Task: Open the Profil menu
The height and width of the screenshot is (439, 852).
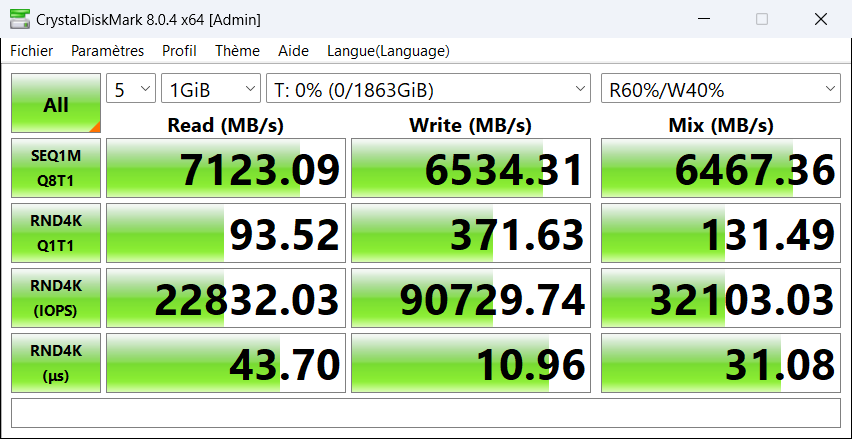Action: tap(179, 51)
